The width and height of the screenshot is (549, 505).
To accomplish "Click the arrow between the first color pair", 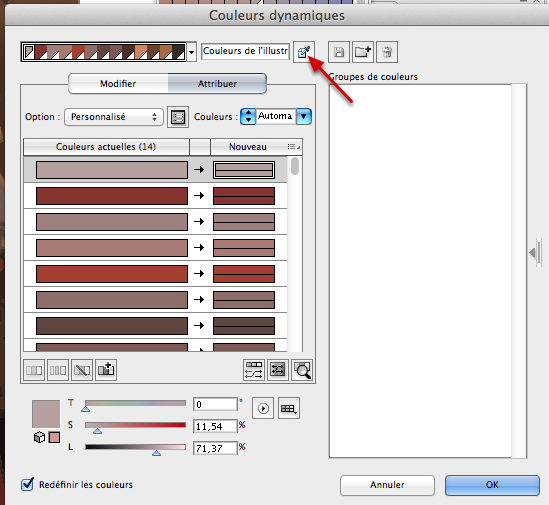I will click(199, 170).
